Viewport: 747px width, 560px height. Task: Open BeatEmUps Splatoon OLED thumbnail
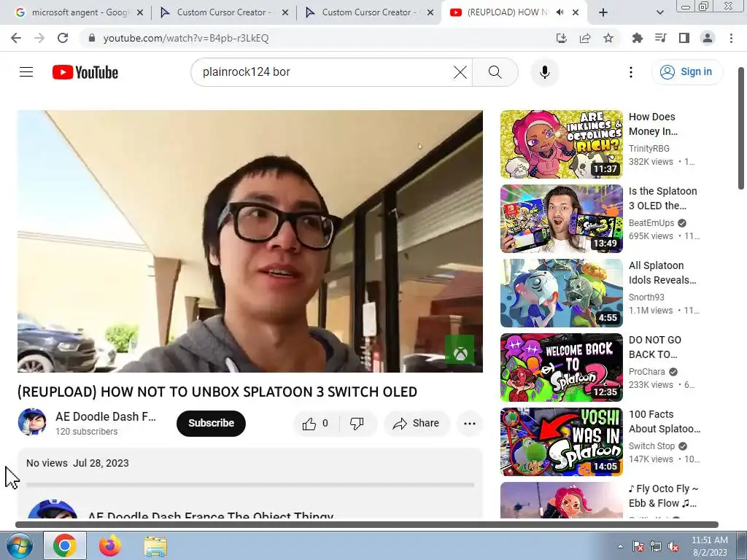click(562, 219)
